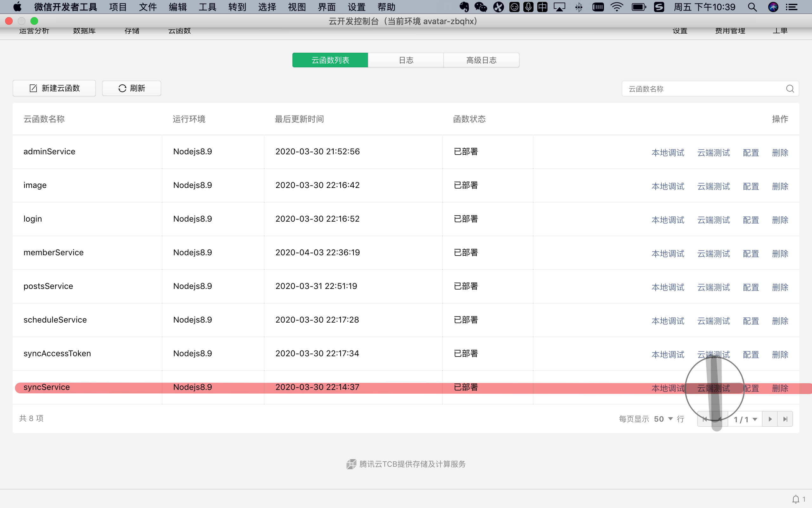
Task: Open Siri from the menu bar
Action: point(773,7)
